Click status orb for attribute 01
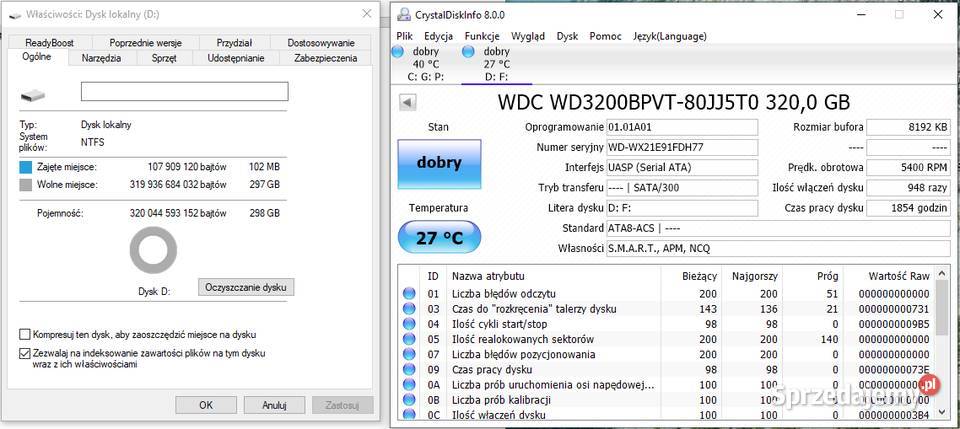Image resolution: width=960 pixels, height=429 pixels. [x=409, y=294]
